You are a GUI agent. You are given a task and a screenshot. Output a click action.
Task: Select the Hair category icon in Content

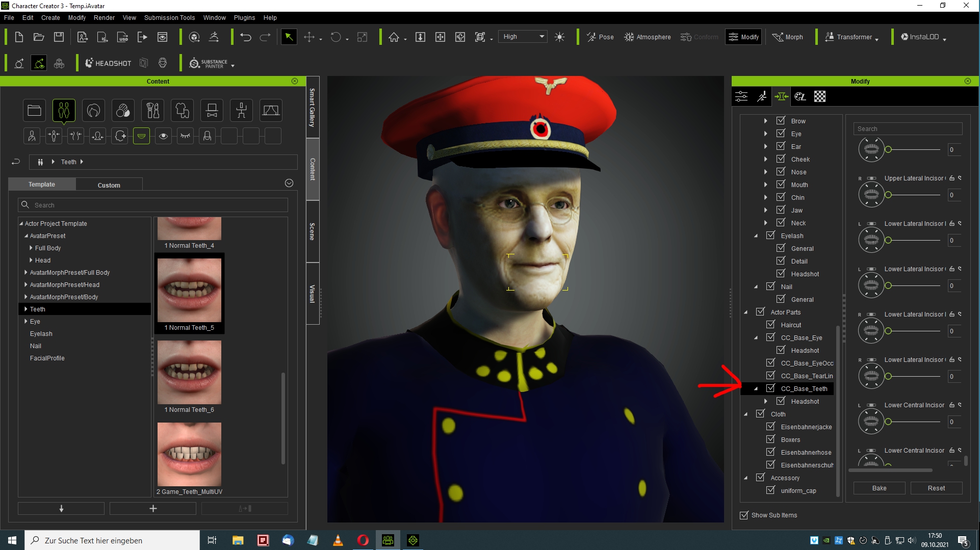pos(93,110)
